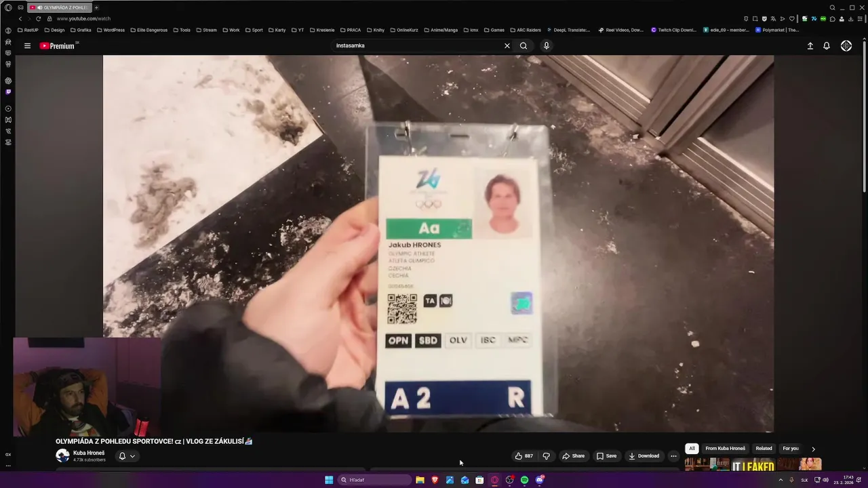
Task: Open the DeepL Translate bookmark
Action: click(568, 30)
